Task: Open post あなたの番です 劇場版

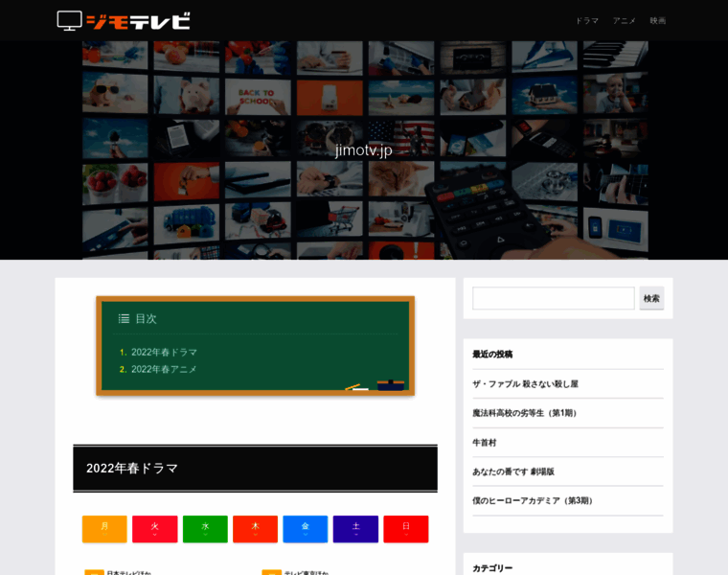Action: pyautogui.click(x=513, y=471)
